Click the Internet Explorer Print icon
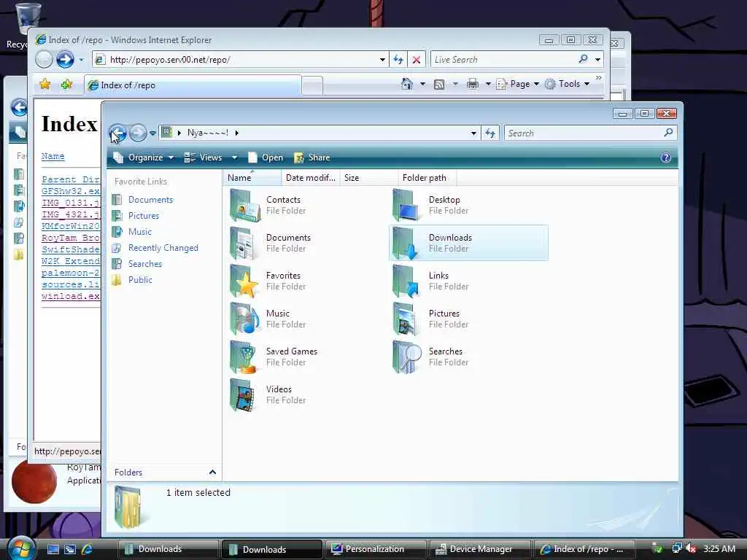 (x=472, y=85)
